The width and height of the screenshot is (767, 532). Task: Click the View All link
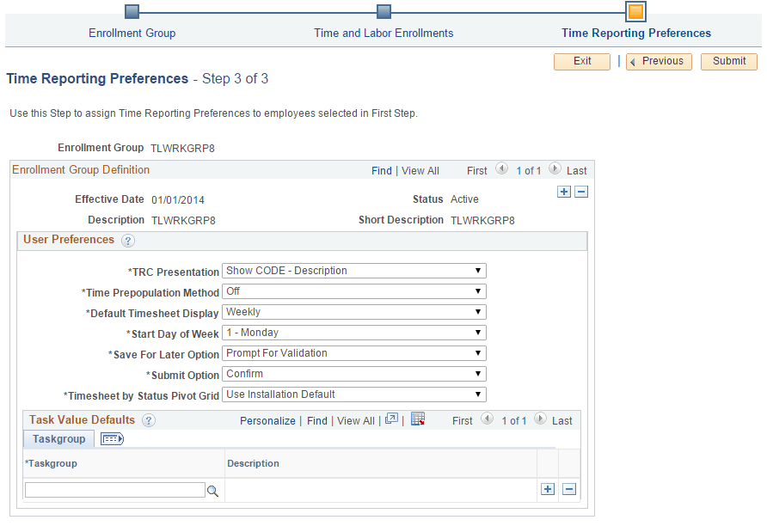click(420, 170)
